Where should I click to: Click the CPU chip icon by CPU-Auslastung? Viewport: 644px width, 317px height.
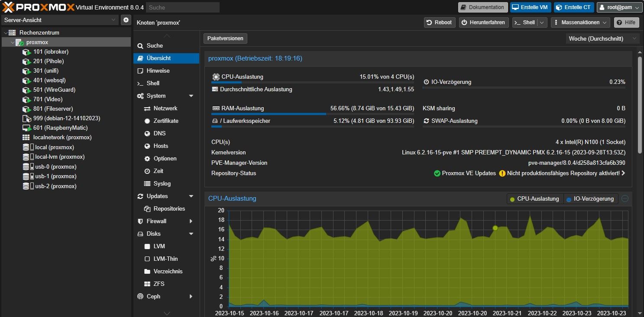[x=216, y=77]
